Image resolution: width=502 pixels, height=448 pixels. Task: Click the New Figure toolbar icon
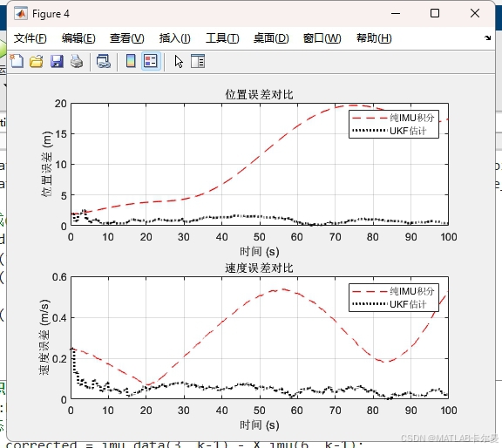pos(17,61)
